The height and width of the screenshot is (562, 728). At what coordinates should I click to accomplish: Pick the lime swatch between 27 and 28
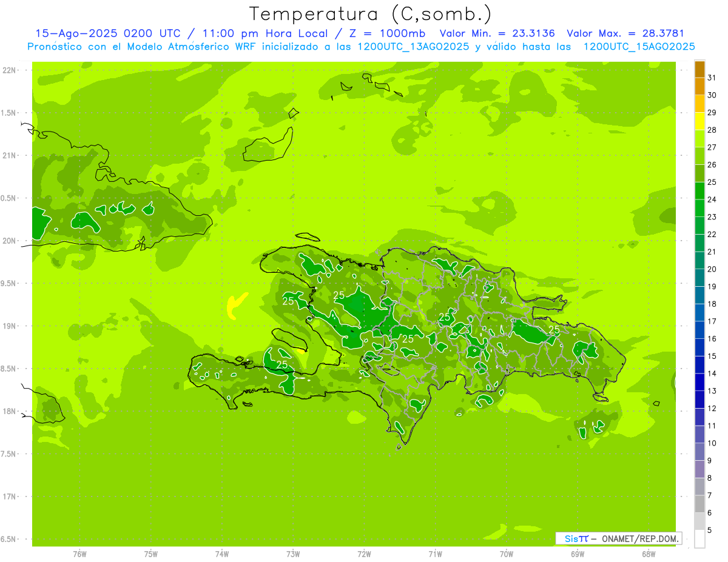point(699,139)
